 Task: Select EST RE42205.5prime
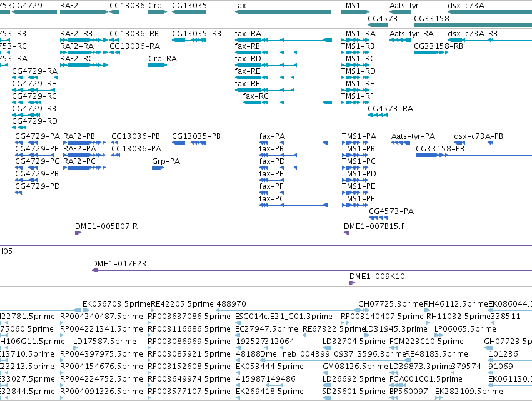click(x=153, y=310)
